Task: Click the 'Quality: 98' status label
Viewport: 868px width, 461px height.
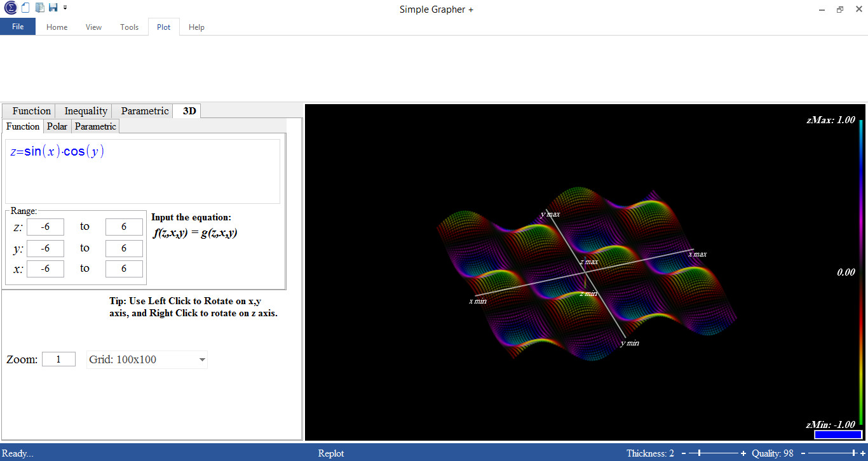Action: tap(773, 453)
